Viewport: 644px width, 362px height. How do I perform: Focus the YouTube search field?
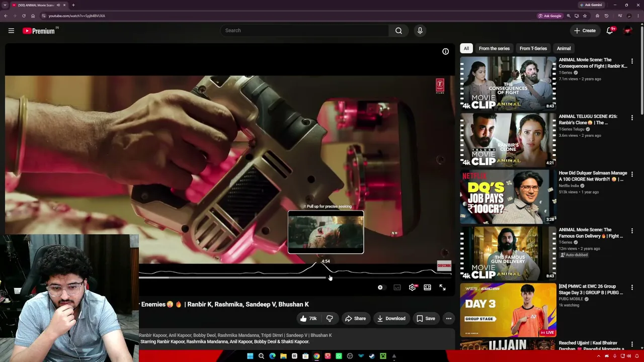(304, 31)
